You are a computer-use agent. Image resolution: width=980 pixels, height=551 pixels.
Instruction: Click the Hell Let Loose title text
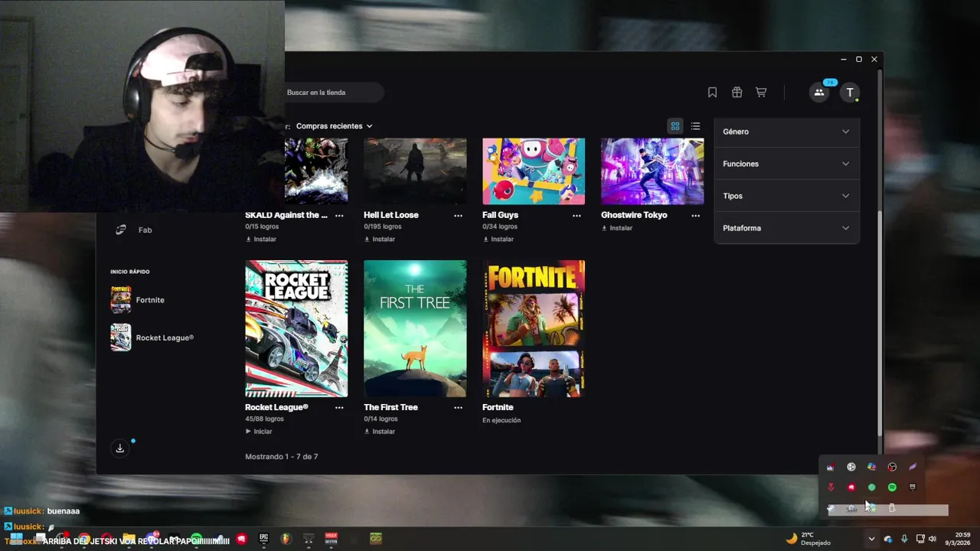pyautogui.click(x=391, y=216)
